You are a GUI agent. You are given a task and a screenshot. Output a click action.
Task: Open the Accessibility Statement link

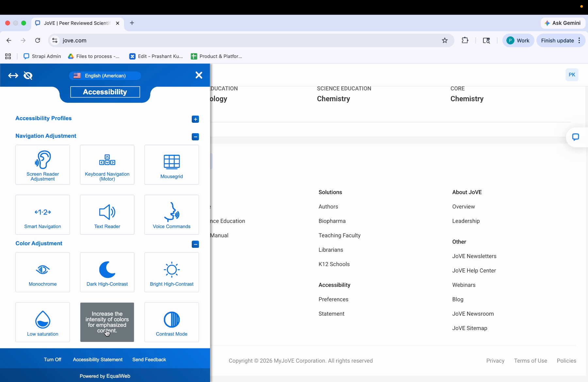point(98,359)
